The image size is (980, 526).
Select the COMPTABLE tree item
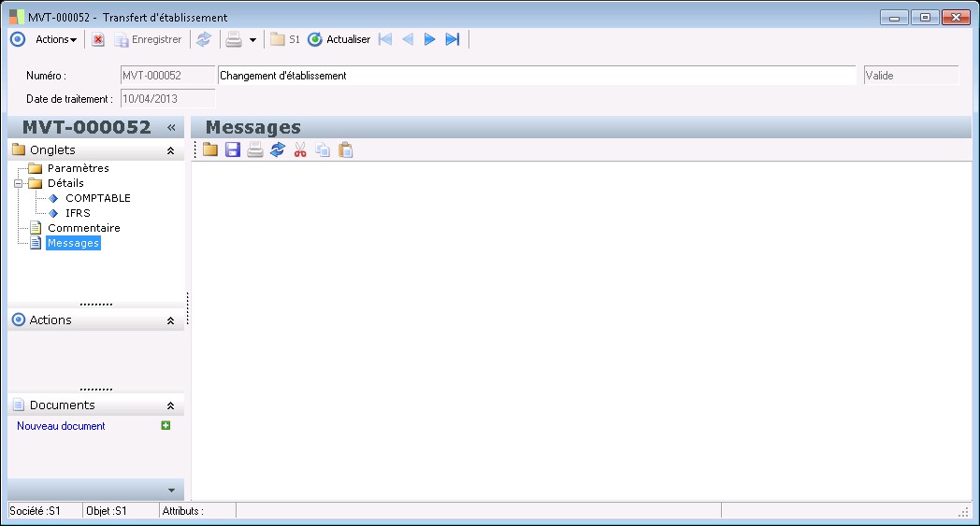point(98,198)
